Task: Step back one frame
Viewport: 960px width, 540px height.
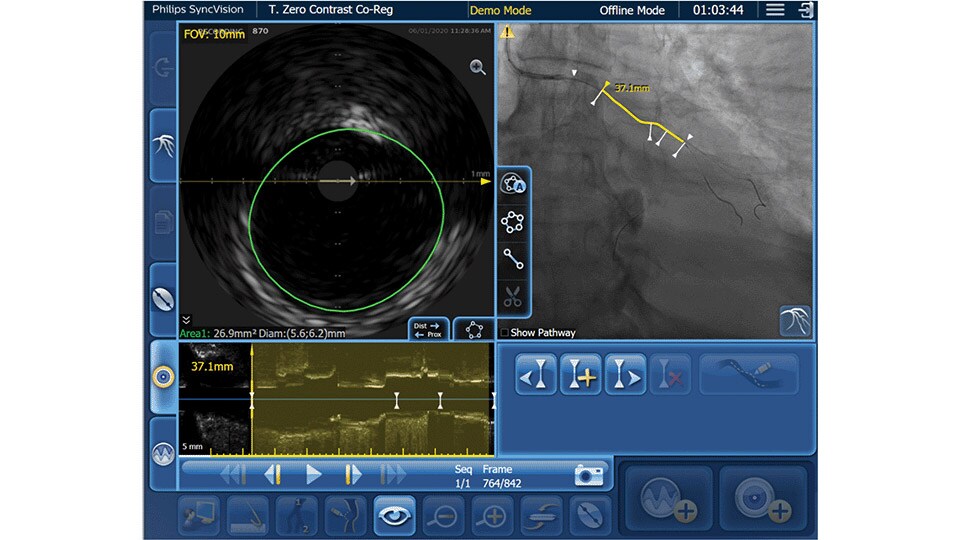Action: (272, 474)
